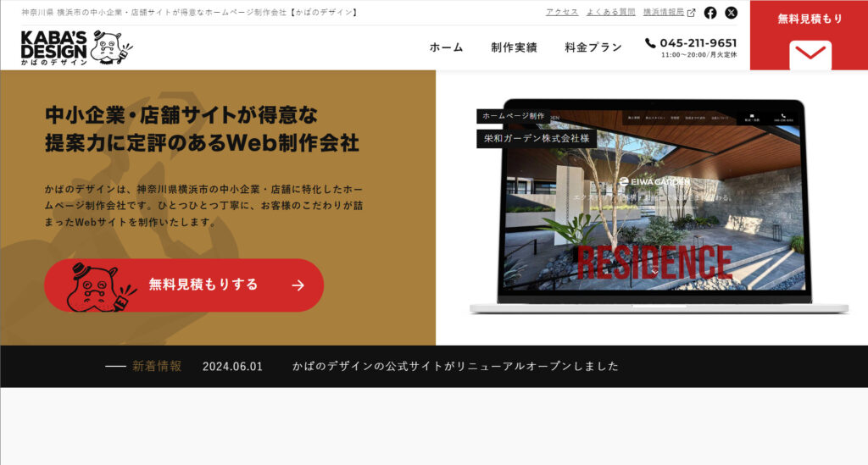The width and height of the screenshot is (868, 465).
Task: Click the tagline text at the page top
Action: [x=190, y=12]
